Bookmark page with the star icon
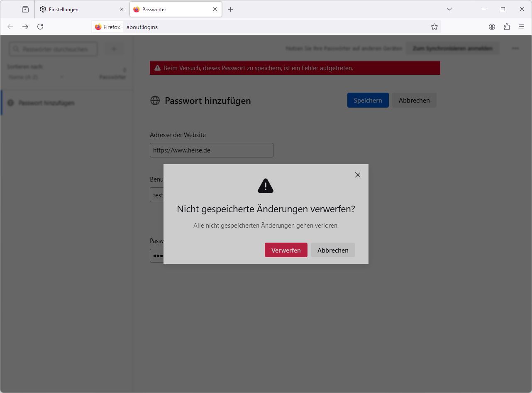Viewport: 532px width, 393px height. point(434,27)
